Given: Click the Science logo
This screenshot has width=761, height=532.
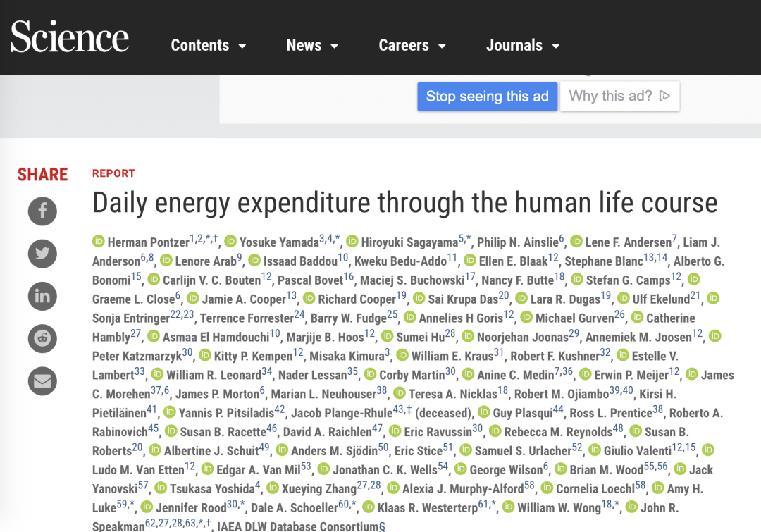Looking at the screenshot, I should [x=69, y=37].
